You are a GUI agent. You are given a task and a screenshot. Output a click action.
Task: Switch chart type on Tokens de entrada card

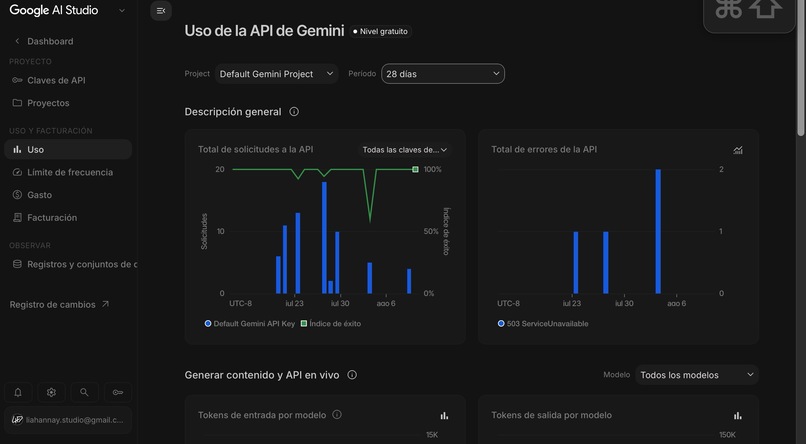(x=445, y=416)
